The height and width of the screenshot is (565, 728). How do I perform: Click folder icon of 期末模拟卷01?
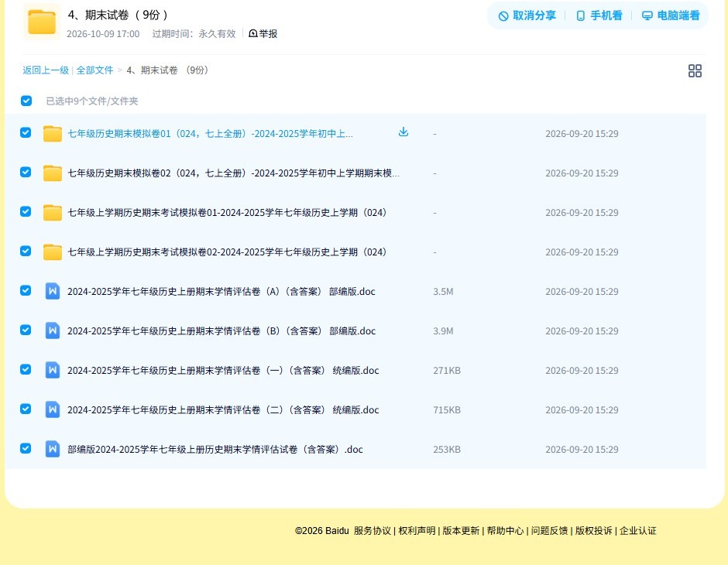pos(53,134)
